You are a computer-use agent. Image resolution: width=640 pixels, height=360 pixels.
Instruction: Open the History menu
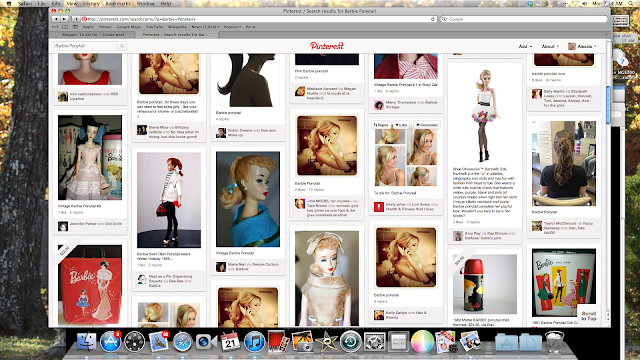(91, 3)
